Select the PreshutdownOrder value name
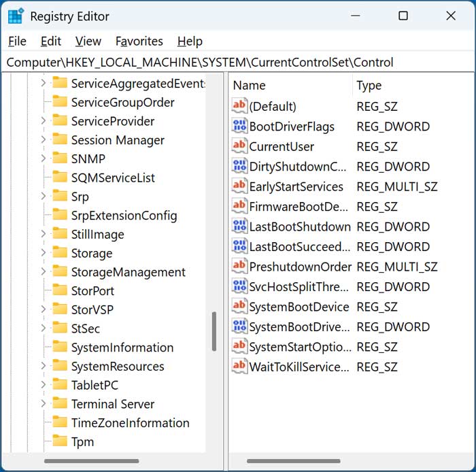 coord(300,267)
